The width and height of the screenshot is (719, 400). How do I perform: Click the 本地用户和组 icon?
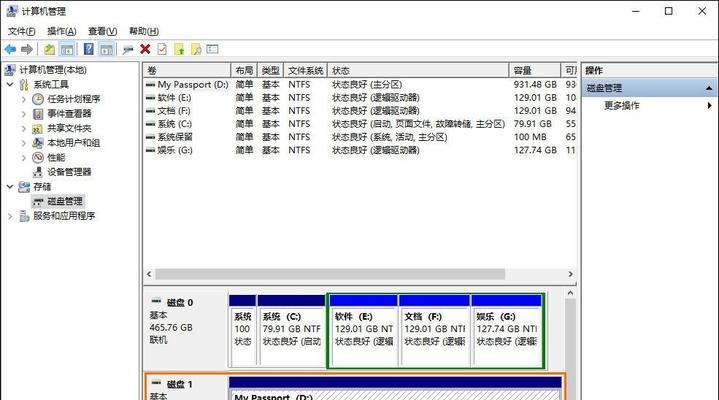coord(38,143)
